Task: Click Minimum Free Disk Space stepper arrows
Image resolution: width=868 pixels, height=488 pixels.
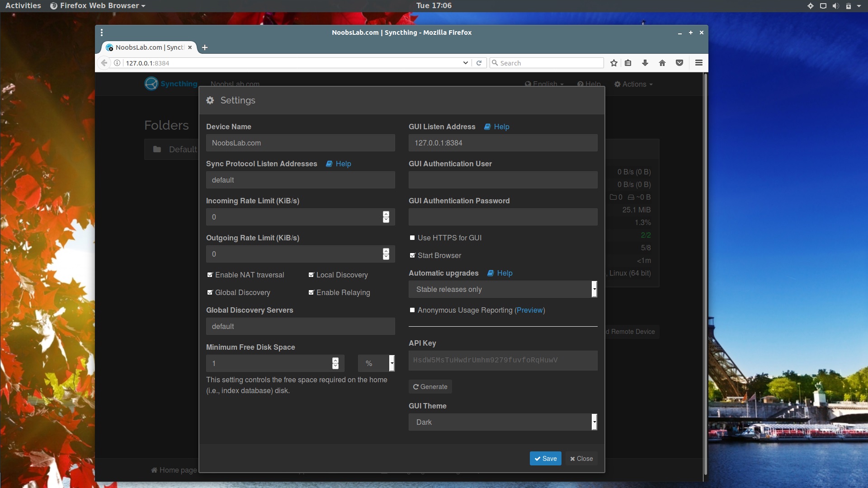Action: (x=335, y=363)
